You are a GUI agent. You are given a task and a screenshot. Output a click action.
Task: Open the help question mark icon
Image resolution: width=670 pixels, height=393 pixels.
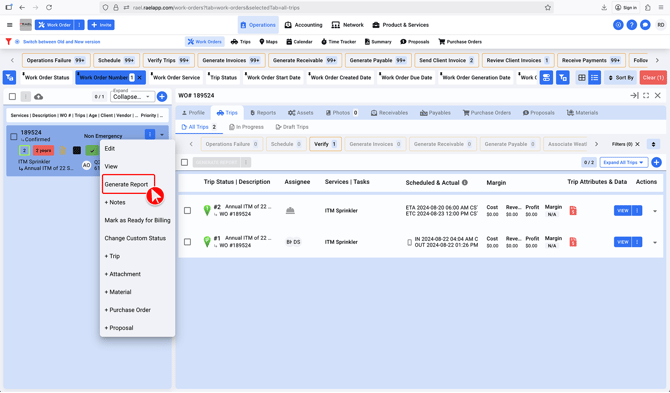(x=632, y=25)
